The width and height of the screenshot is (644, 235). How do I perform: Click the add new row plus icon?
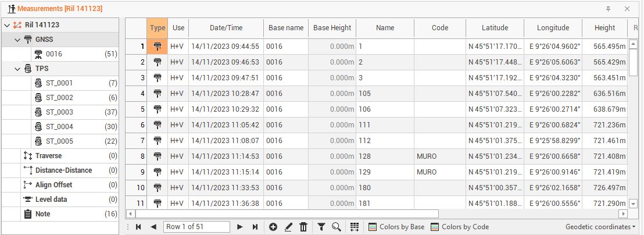[x=273, y=227]
